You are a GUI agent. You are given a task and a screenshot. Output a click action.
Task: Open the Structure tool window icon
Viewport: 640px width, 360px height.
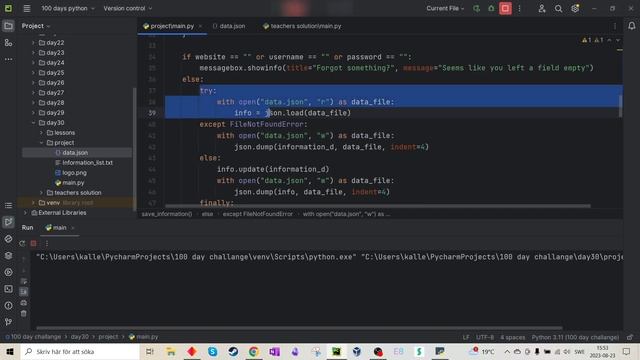point(8,42)
